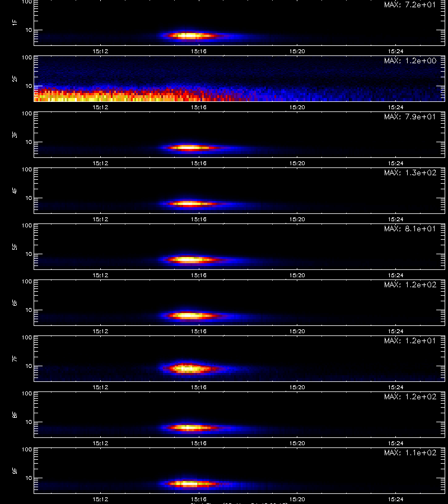
Task: Click the bright peak in the 4F spectrogram
Action: click(190, 203)
